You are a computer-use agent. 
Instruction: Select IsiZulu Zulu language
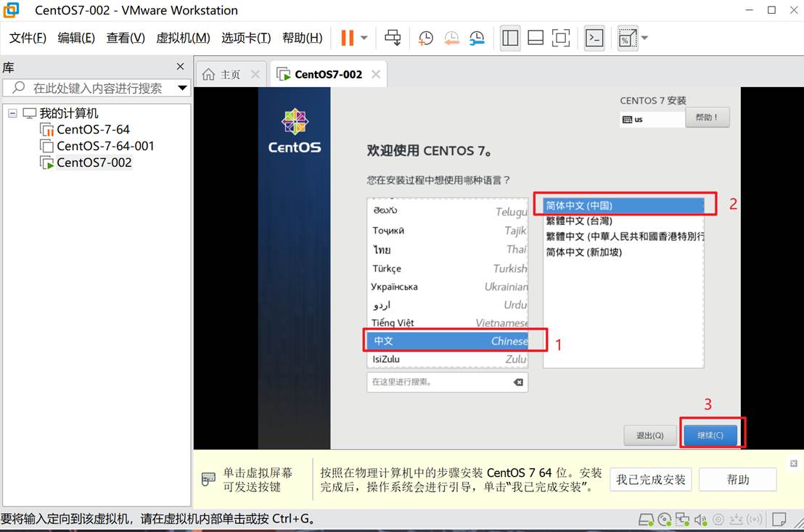(x=447, y=359)
